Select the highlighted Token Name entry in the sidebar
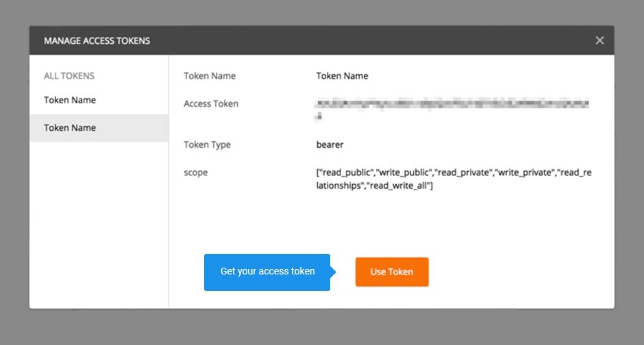 pyautogui.click(x=99, y=128)
